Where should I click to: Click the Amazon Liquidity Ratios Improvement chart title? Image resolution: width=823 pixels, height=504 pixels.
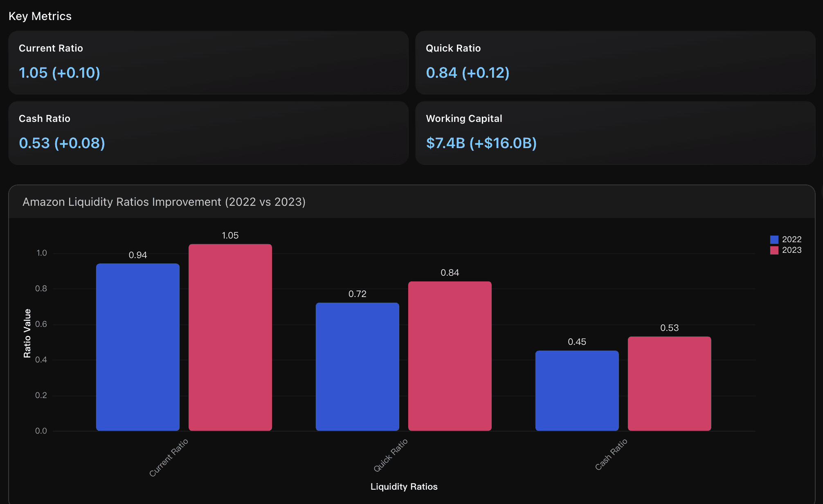[x=164, y=202]
